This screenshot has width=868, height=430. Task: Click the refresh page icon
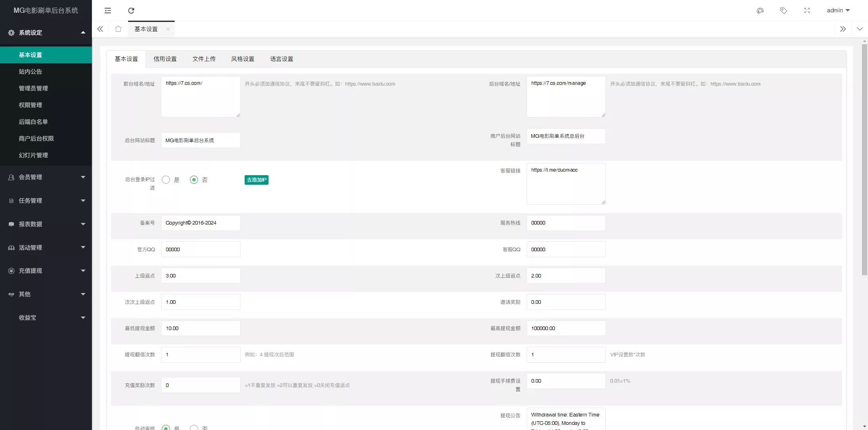[131, 11]
